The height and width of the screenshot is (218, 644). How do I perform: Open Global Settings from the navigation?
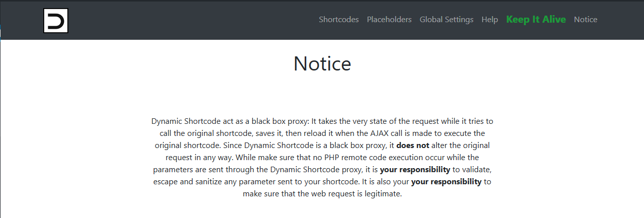point(446,20)
